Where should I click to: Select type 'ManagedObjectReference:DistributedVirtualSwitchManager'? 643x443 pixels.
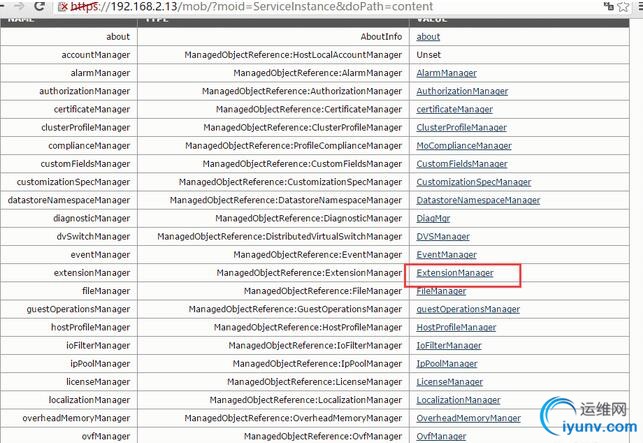(x=280, y=236)
